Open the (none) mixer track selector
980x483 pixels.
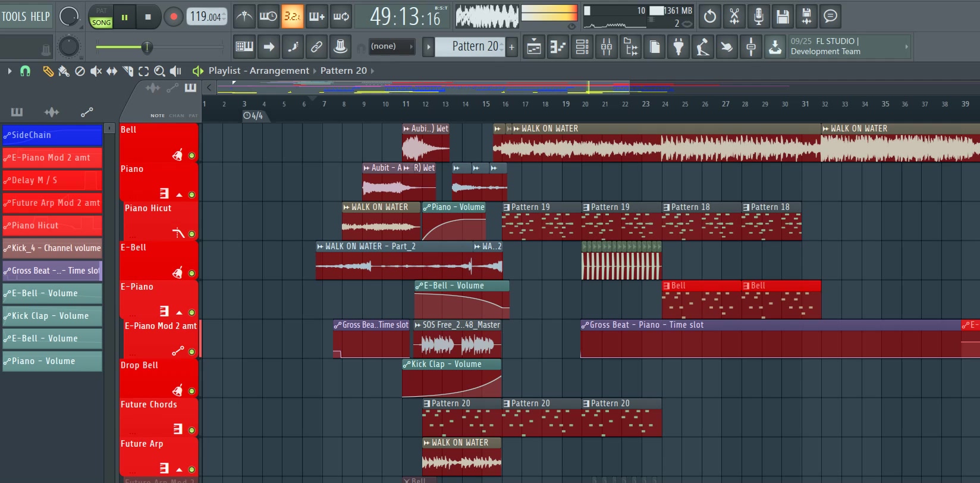coord(392,46)
